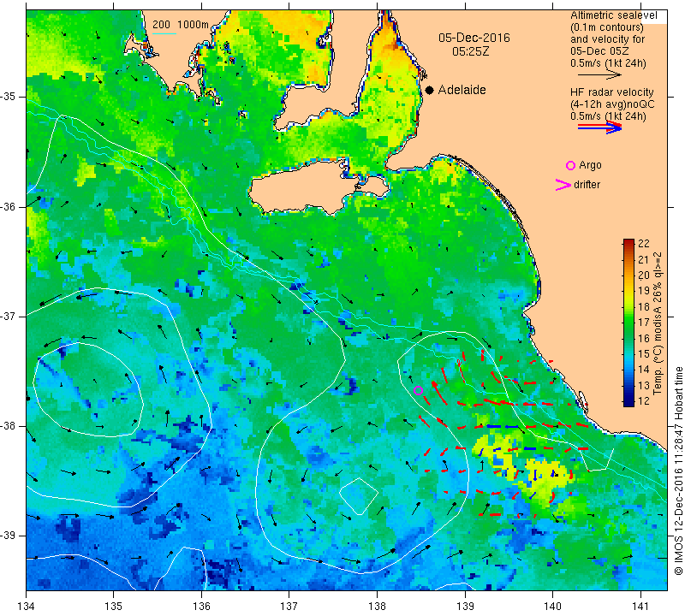Image resolution: width=685 pixels, height=616 pixels.
Task: Click the 'Altimetric sealevel' legend heading
Action: [x=613, y=15]
